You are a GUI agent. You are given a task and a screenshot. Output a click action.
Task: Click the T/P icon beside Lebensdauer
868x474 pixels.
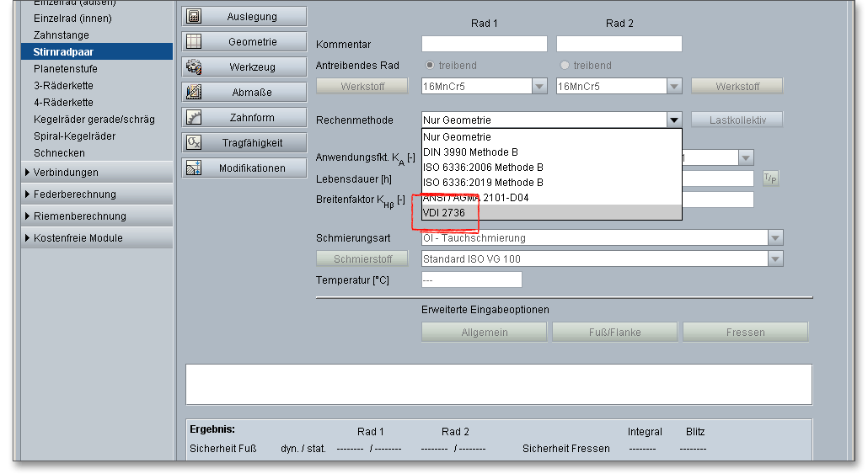[x=770, y=178]
